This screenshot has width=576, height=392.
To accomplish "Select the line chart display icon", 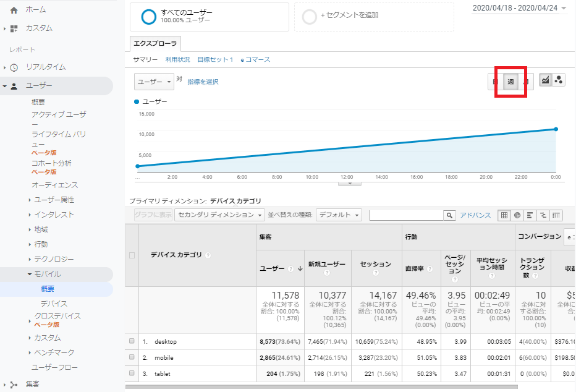I will 545,80.
